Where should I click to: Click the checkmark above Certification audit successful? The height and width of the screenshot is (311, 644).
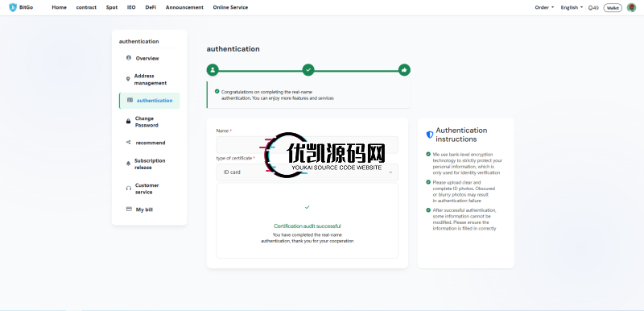308,208
